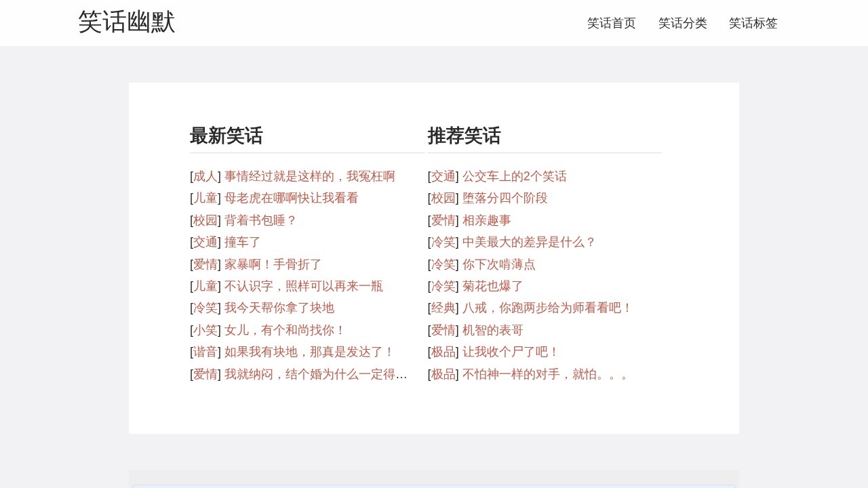Open joke 相亲趣事

tap(487, 220)
